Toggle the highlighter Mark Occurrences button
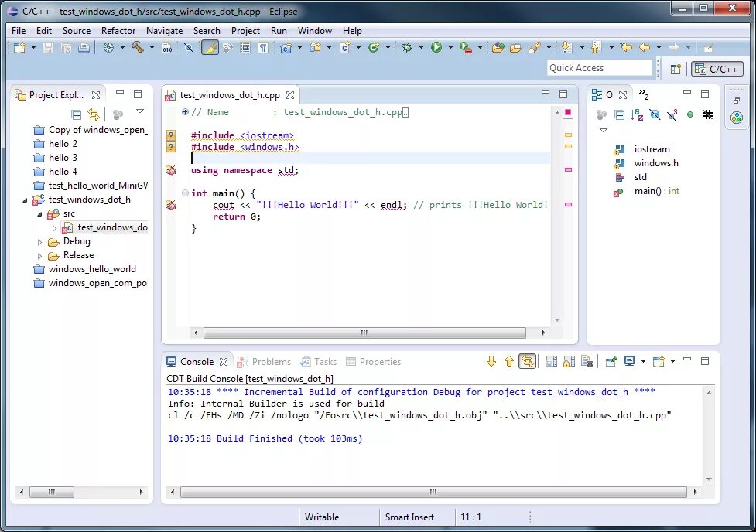Viewport: 756px width, 532px height. coord(210,47)
